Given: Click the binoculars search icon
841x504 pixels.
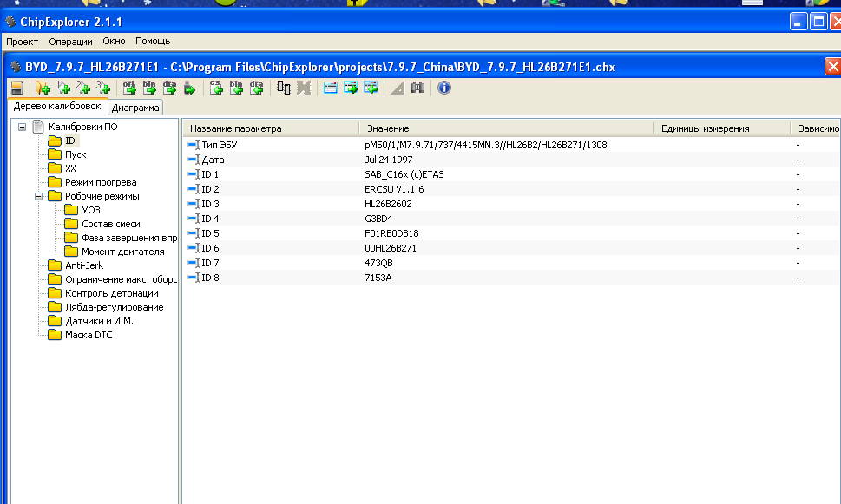Looking at the screenshot, I should tap(417, 88).
